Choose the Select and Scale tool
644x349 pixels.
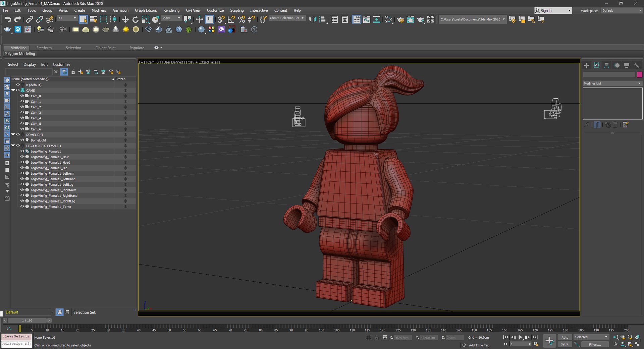146,19
